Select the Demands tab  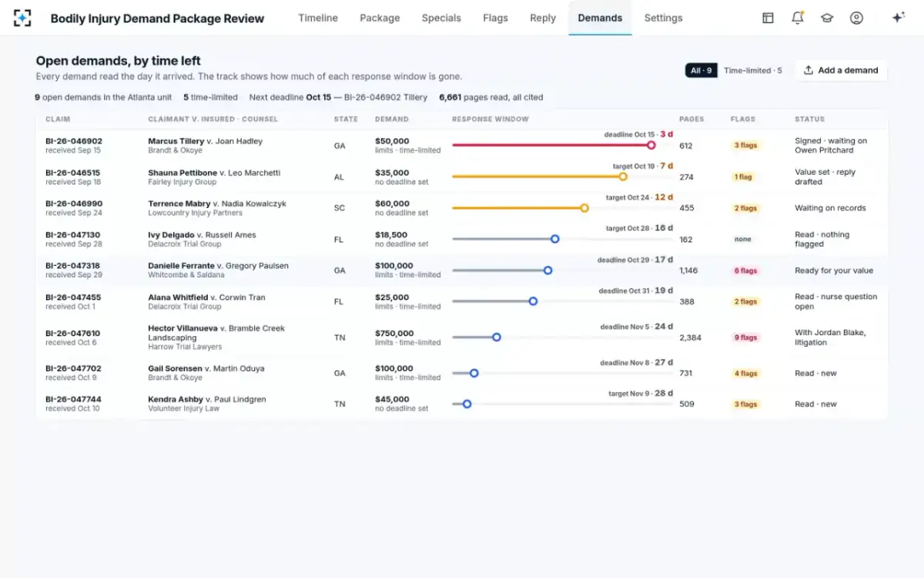coord(600,18)
